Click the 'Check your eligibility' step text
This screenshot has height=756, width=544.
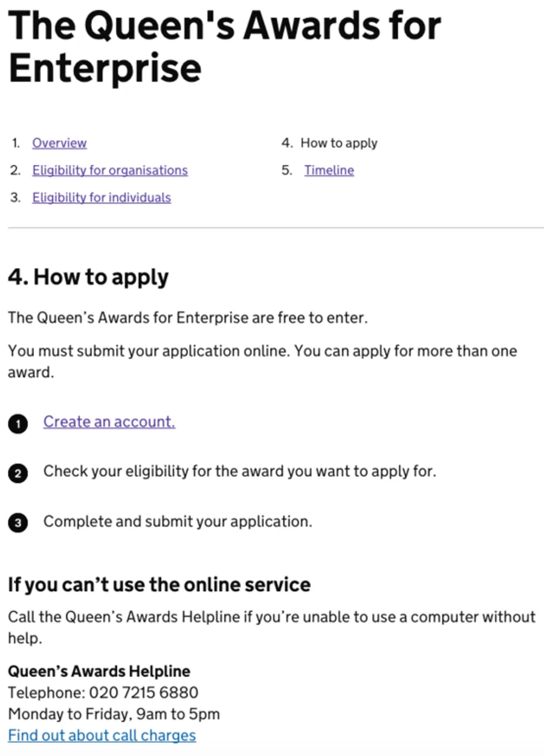click(x=239, y=471)
